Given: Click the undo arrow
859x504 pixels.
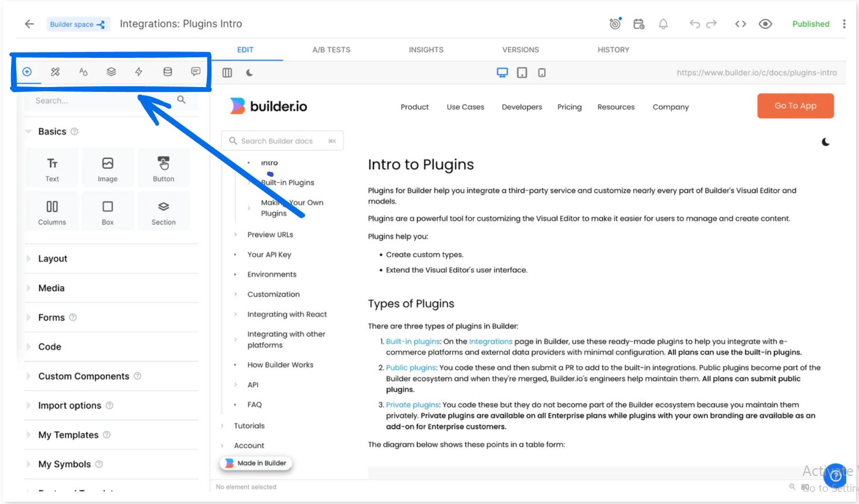Looking at the screenshot, I should coord(695,24).
